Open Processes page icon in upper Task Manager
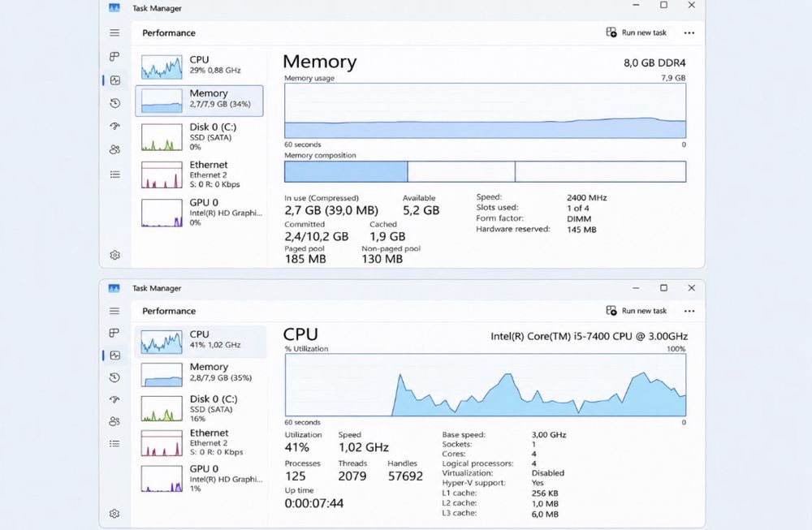The image size is (812, 530). (115, 57)
